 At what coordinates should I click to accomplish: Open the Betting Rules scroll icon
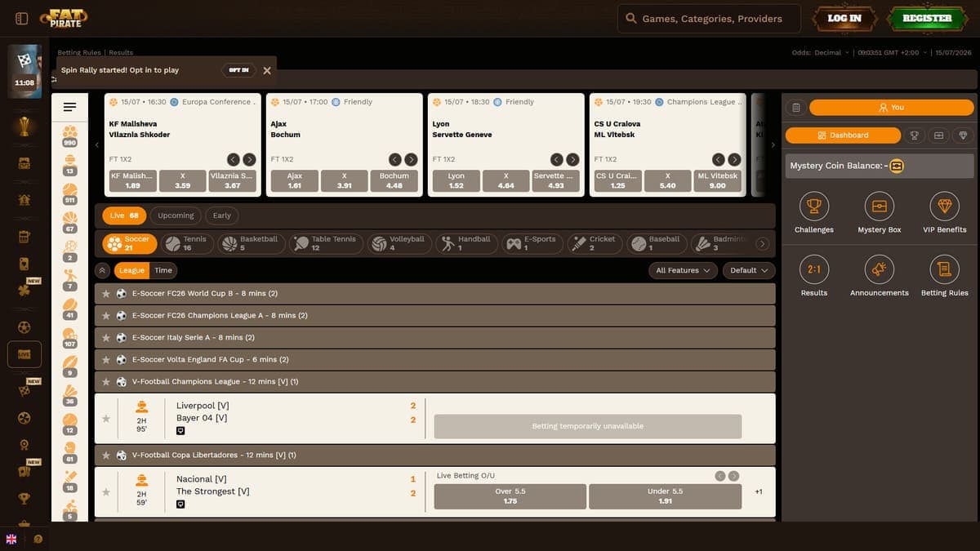click(x=945, y=269)
